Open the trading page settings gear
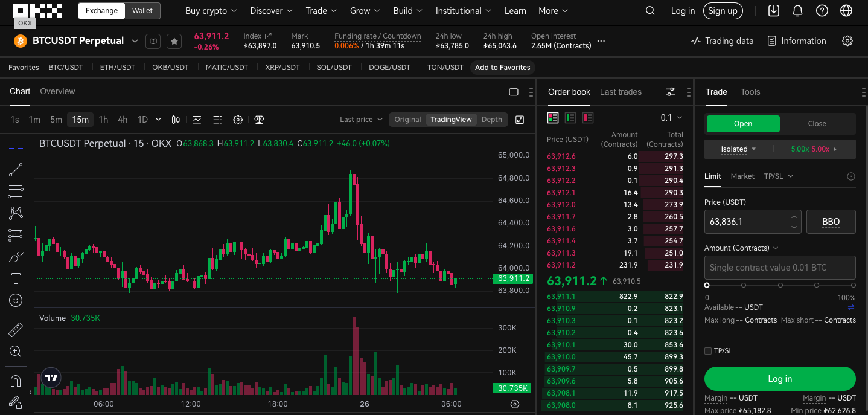 (847, 41)
